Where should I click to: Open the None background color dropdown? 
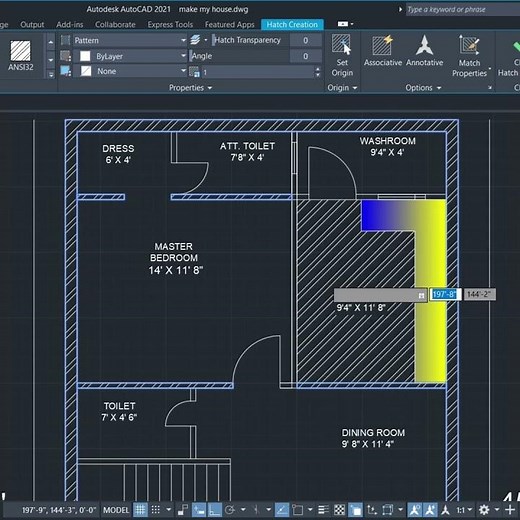coord(183,71)
